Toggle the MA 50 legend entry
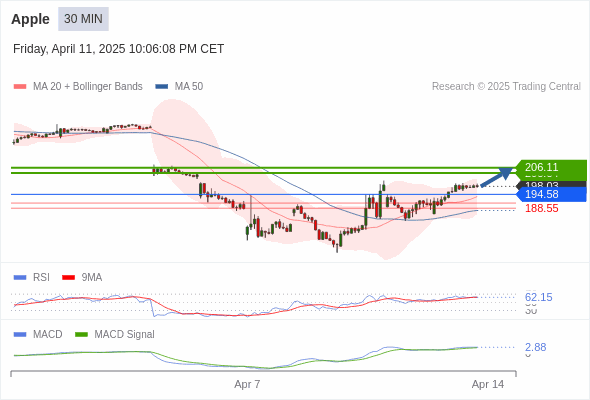The width and height of the screenshot is (590, 400). tap(179, 87)
